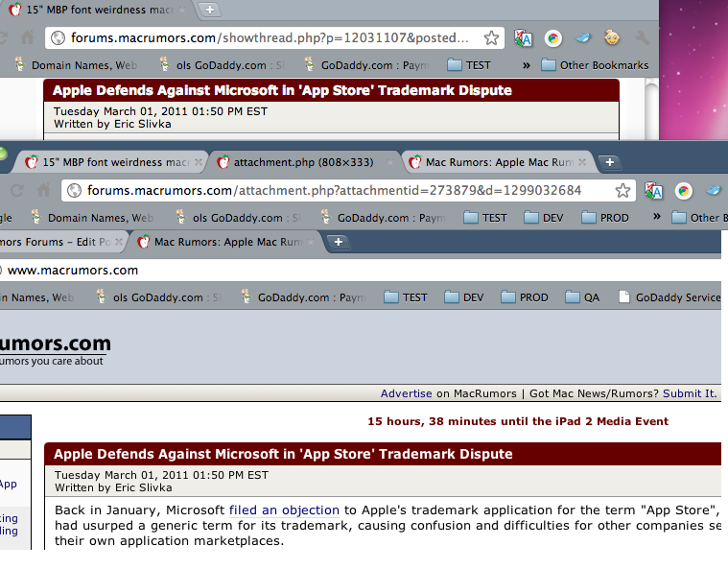Image resolution: width=728 pixels, height=569 pixels.
Task: Open 'Domain Names, Web' bookmark in top window
Action: point(76,65)
